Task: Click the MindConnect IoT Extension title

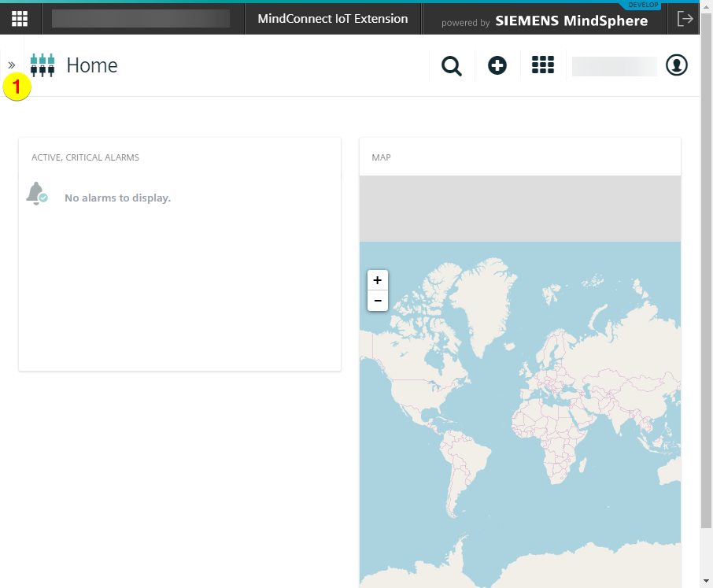Action: pyautogui.click(x=333, y=19)
